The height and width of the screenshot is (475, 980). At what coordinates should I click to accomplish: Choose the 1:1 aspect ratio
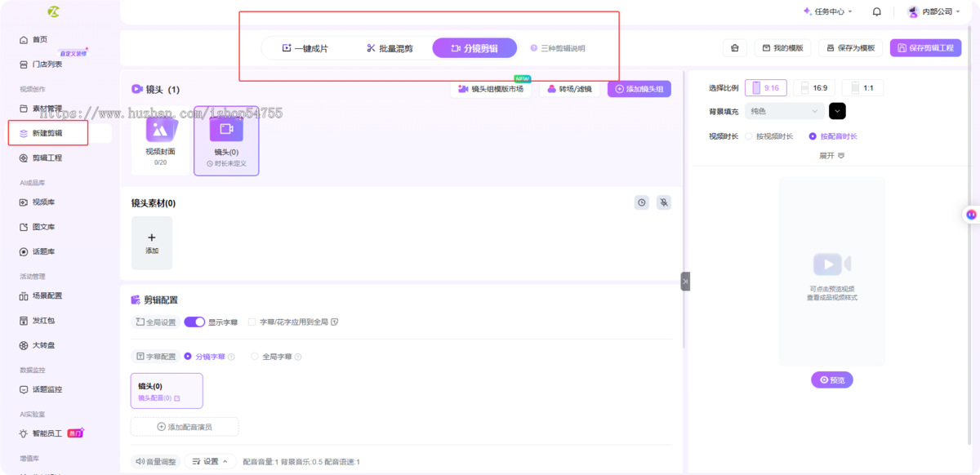click(x=862, y=87)
